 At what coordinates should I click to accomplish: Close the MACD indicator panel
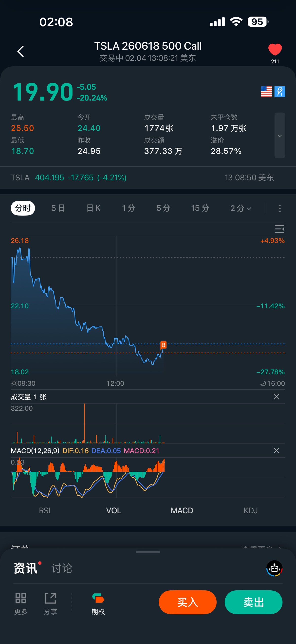[x=276, y=451]
